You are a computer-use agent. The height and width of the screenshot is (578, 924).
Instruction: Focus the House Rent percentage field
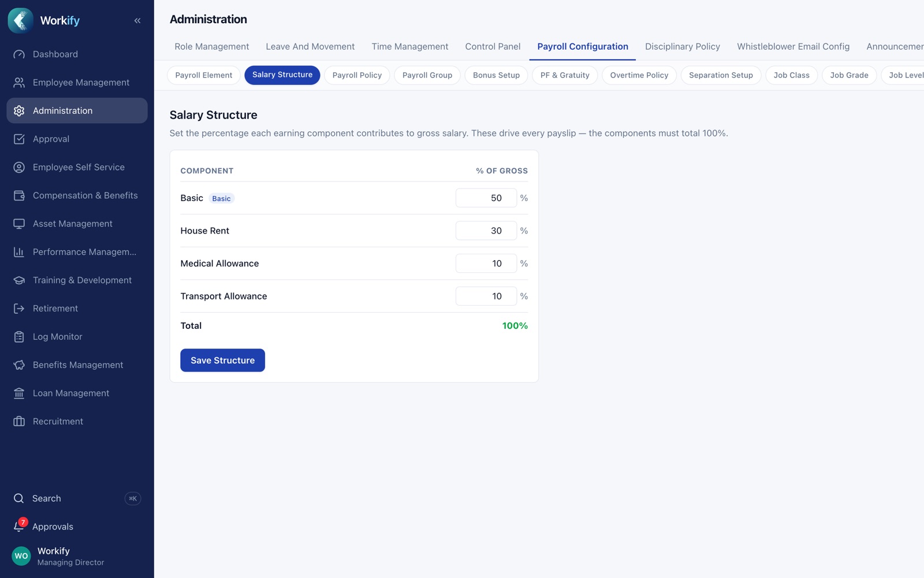click(486, 231)
